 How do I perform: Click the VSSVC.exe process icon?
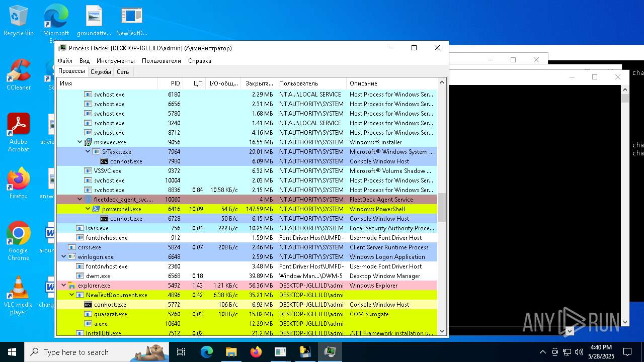[x=88, y=171]
